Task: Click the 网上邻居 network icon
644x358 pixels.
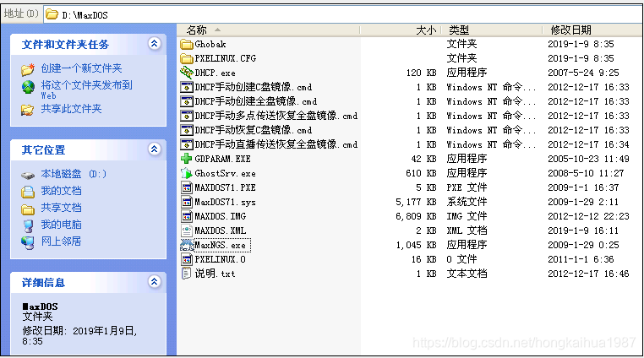Action: pos(28,242)
